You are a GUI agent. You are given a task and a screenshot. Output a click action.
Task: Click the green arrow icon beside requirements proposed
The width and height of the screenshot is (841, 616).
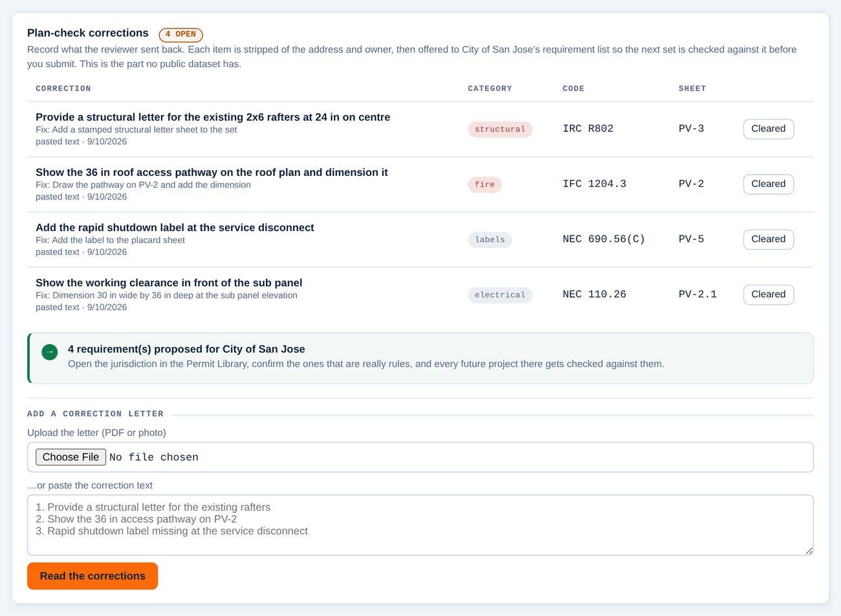(x=50, y=352)
